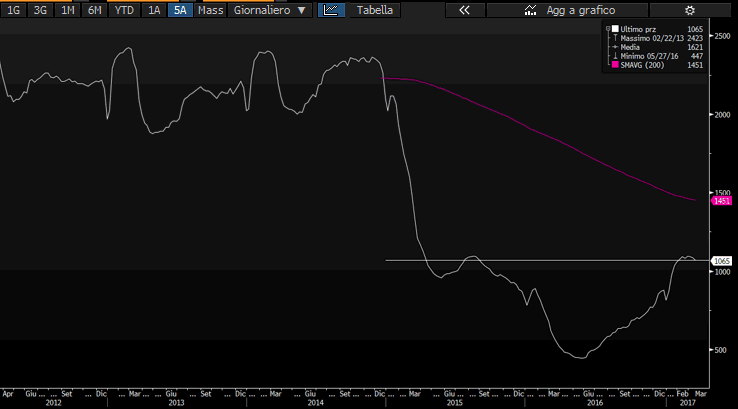Click the white 1065 last price tag
This screenshot has height=409, width=738.
[x=722, y=261]
